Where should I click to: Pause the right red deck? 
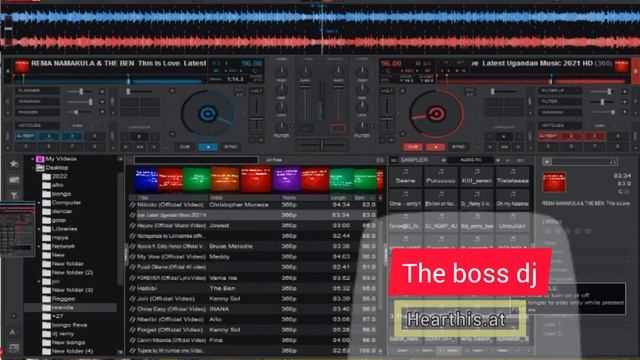(436, 147)
